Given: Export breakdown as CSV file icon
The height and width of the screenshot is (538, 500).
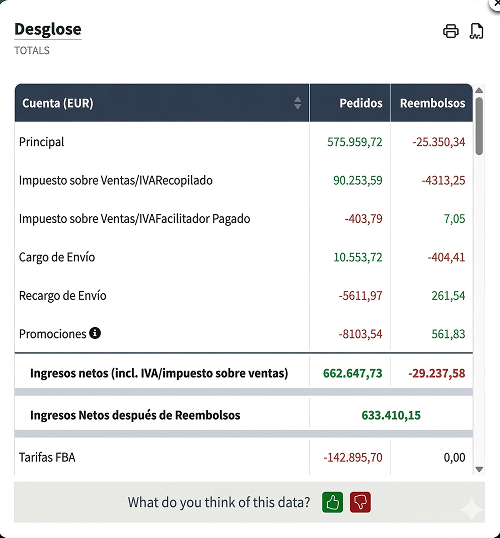Looking at the screenshot, I should (x=476, y=31).
